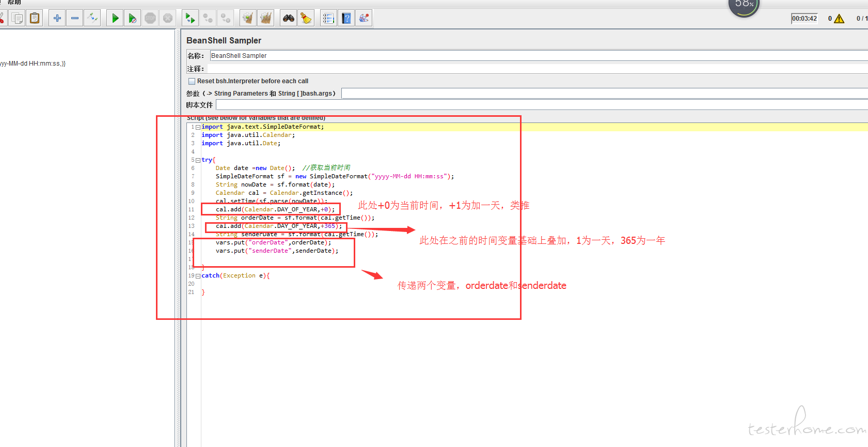Click the 脚本文件 script file input field

pos(542,105)
